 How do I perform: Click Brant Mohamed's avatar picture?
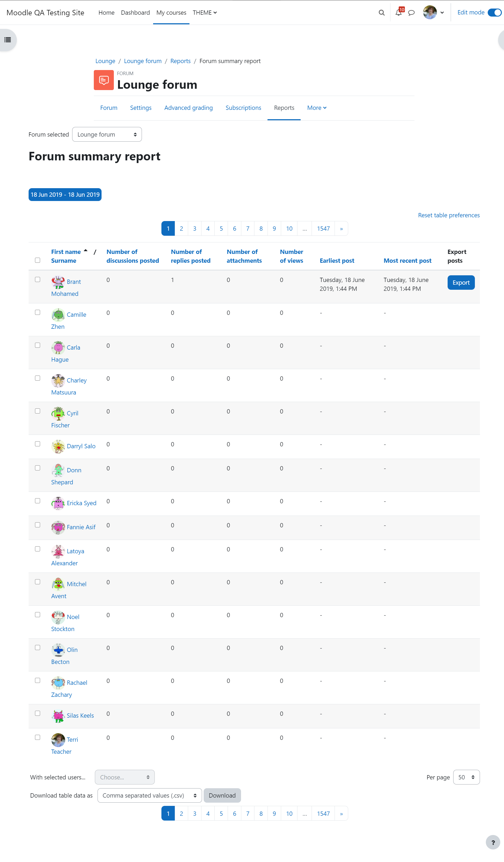(x=58, y=282)
